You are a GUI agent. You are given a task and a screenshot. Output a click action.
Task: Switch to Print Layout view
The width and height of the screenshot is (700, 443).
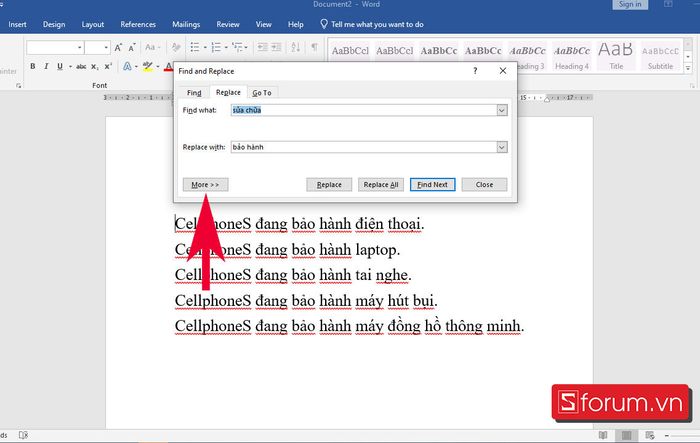point(627,435)
